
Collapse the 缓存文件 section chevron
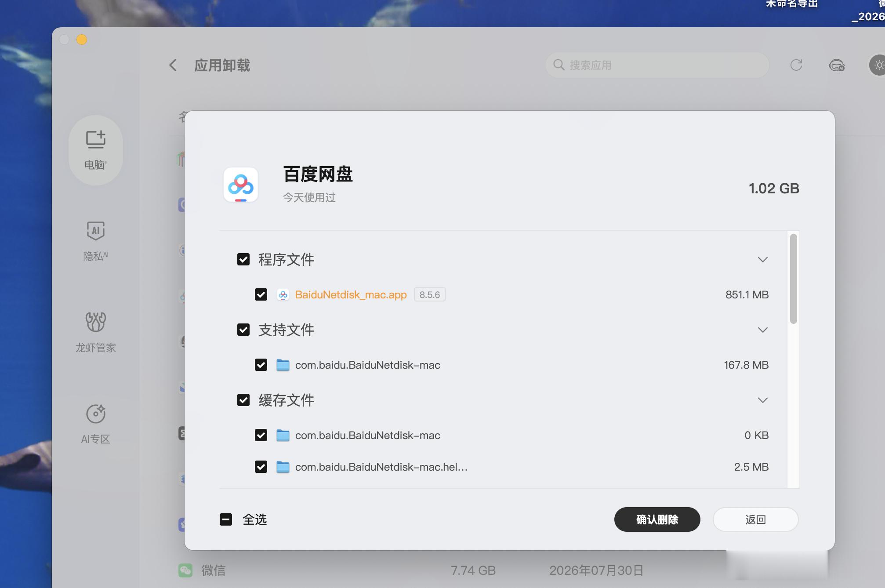(763, 400)
